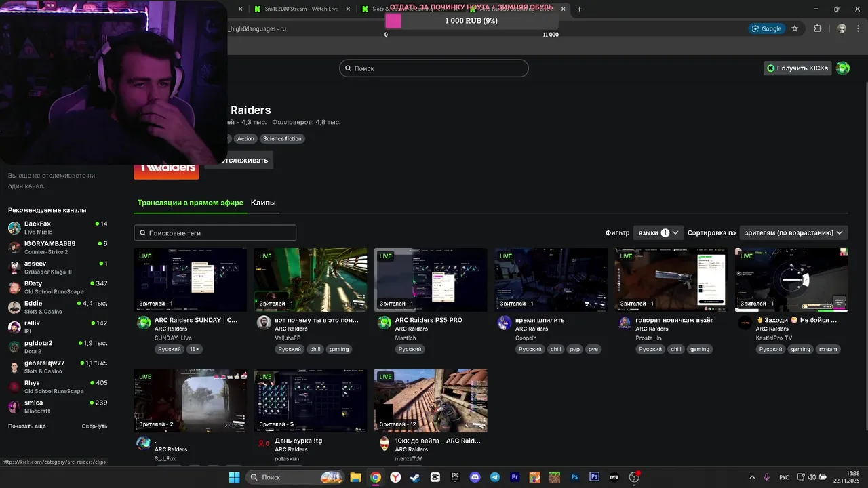The height and width of the screenshot is (488, 868).
Task: Open Minecraft from the taskbar
Action: pos(554,477)
